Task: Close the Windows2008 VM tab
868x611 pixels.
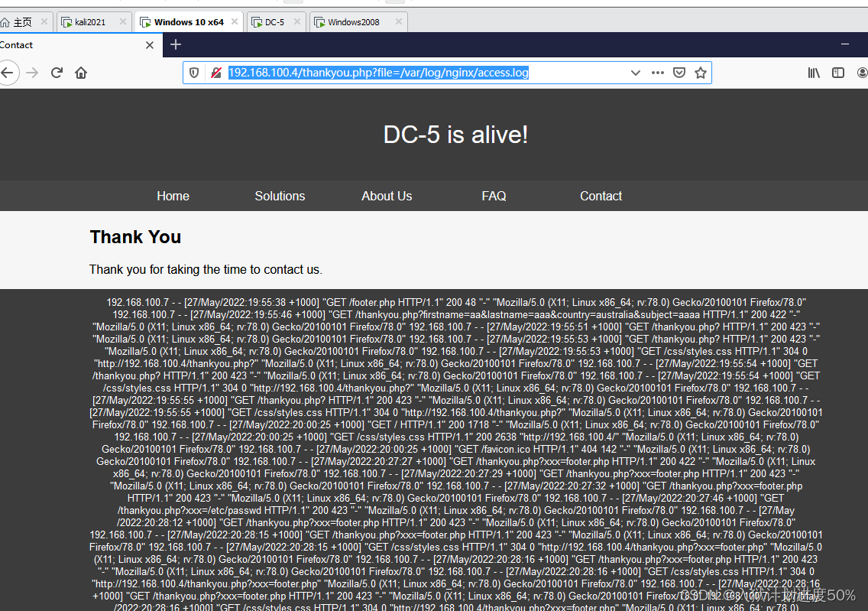Action: 399,21
